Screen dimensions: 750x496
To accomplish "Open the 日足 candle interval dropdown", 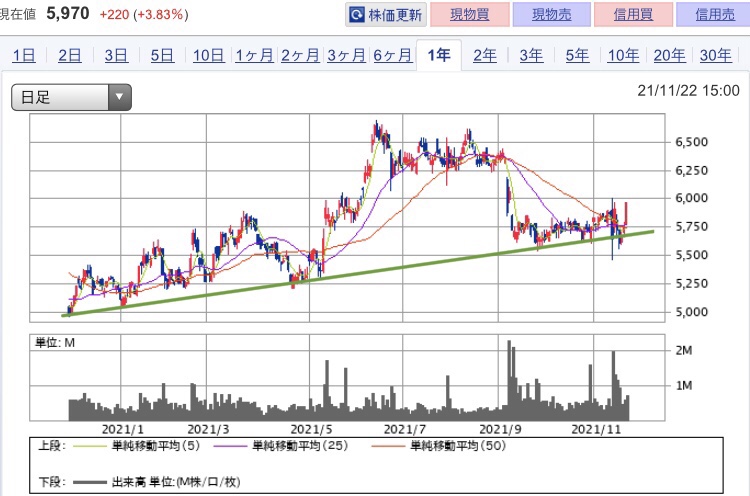I will click(71, 98).
